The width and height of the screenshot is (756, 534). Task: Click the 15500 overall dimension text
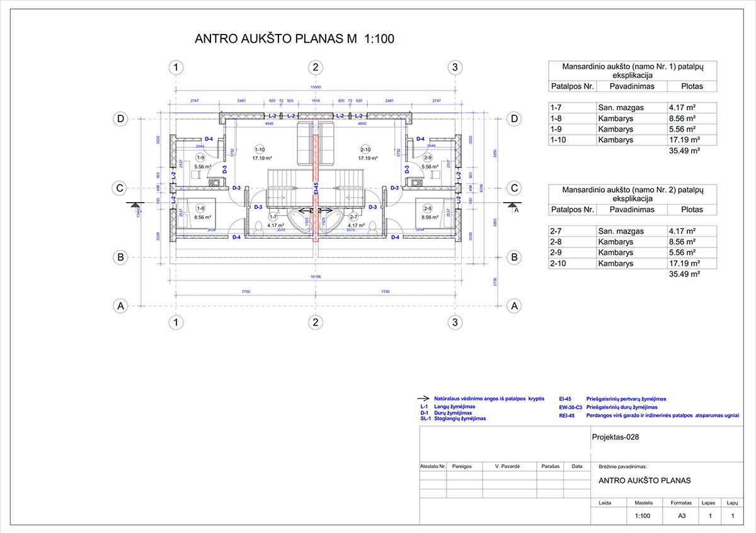(316, 87)
